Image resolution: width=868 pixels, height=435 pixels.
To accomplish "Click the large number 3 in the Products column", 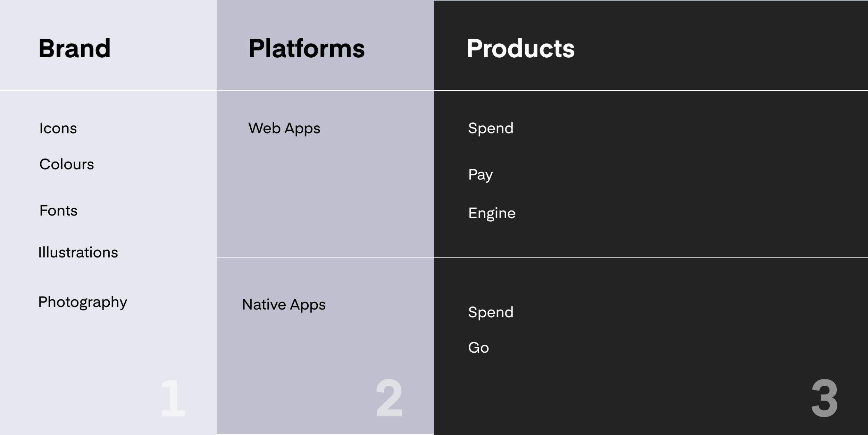I will 825,398.
